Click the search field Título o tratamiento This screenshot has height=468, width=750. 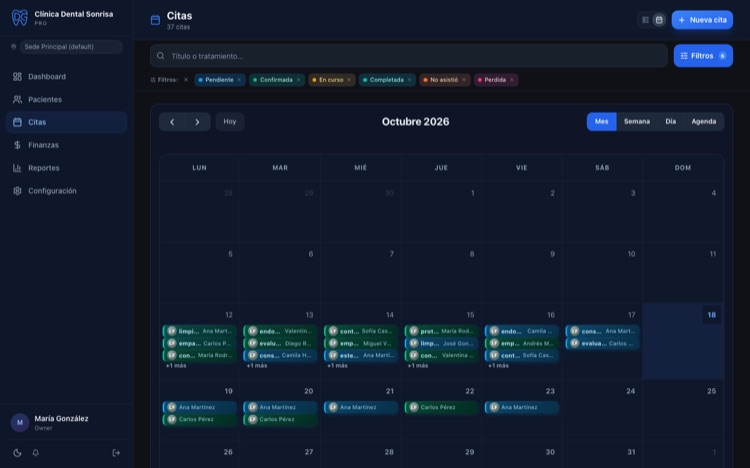pos(408,56)
